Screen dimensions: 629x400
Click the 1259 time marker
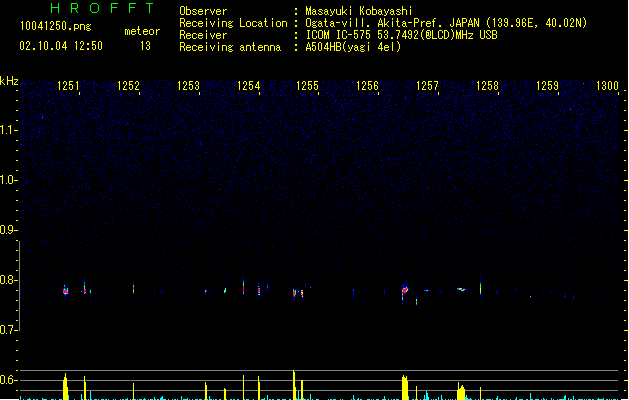coord(547,86)
